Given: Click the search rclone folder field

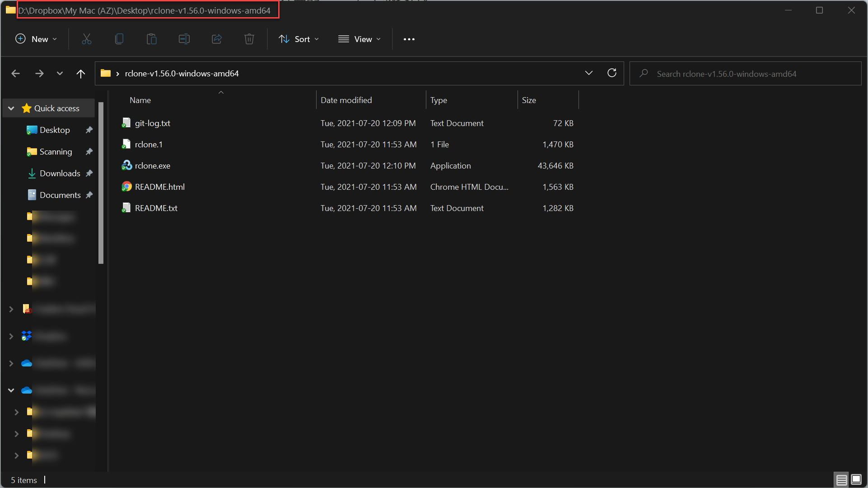Looking at the screenshot, I should (745, 74).
